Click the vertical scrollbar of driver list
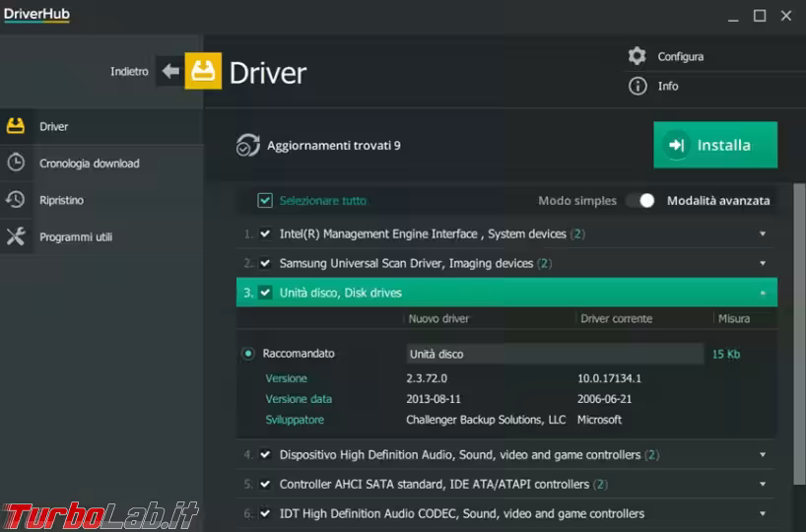The image size is (806, 532). click(799, 334)
